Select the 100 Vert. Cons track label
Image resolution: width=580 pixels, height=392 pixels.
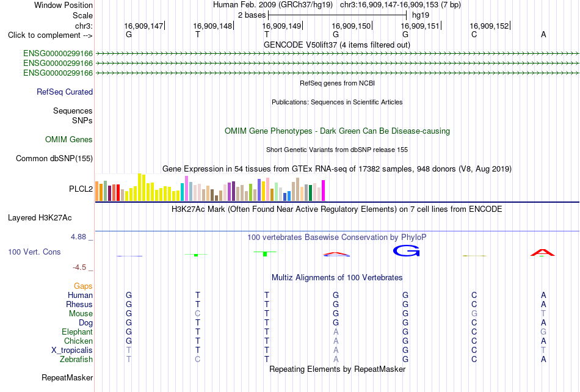34,252
